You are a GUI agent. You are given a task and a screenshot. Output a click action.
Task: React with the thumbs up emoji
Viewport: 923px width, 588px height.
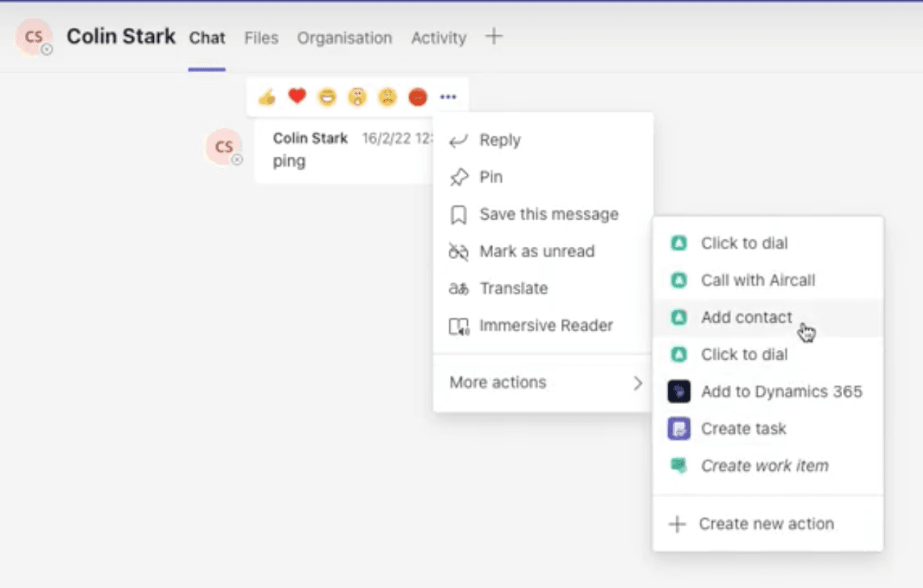click(x=266, y=97)
